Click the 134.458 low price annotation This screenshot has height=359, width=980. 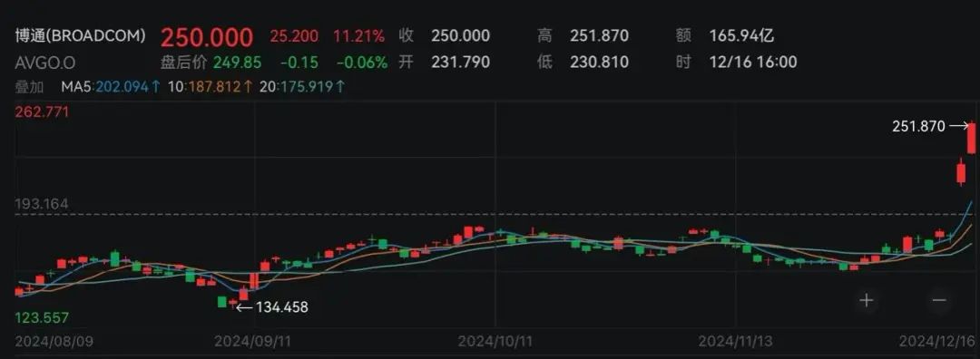click(x=281, y=306)
